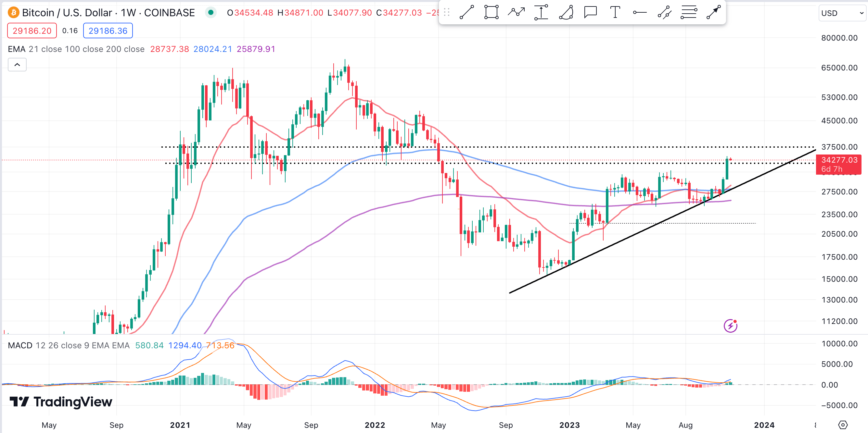Click the green market status dot
The width and height of the screenshot is (868, 433).
[211, 13]
